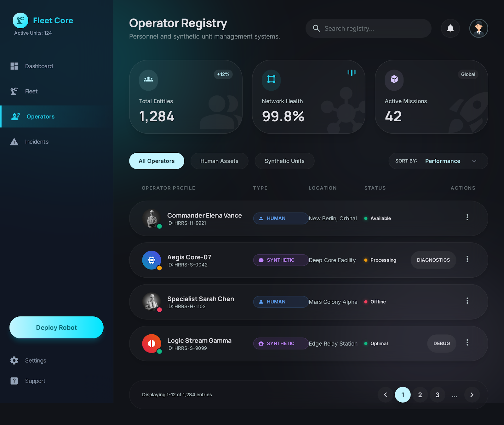Run Diagnostics on Aegis Core-07
504x425 pixels.
[x=433, y=260]
